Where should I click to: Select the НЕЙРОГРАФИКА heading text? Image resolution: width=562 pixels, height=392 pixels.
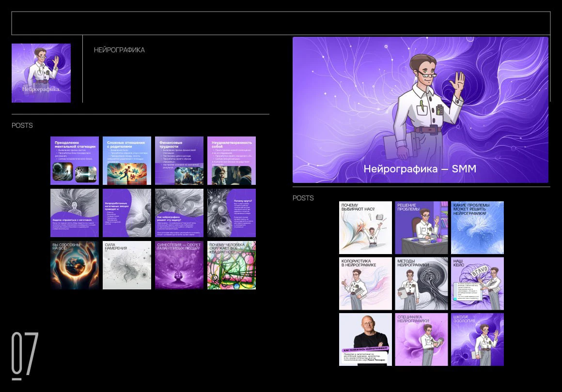(x=119, y=50)
